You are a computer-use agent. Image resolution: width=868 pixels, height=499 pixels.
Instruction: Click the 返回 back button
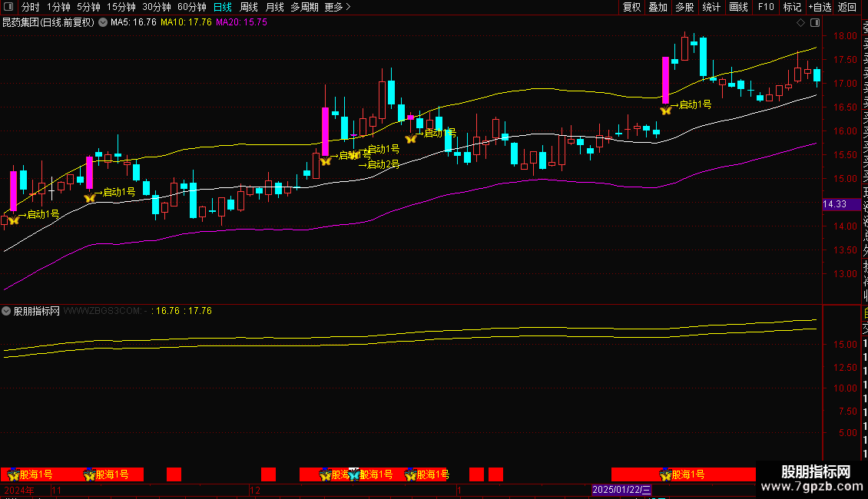tap(847, 7)
